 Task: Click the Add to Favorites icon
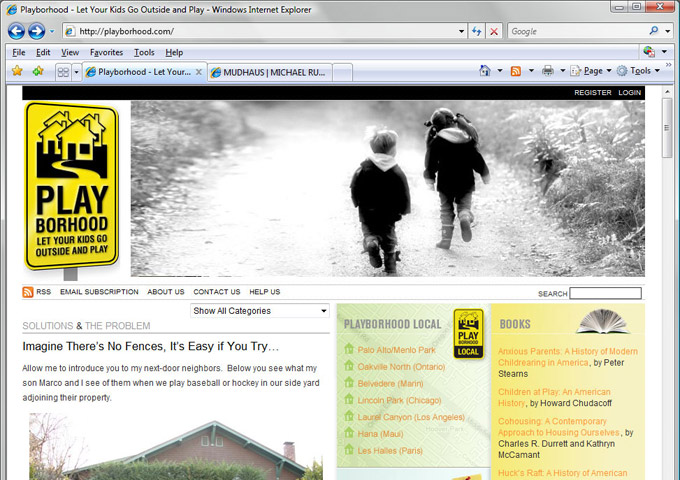pos(37,71)
